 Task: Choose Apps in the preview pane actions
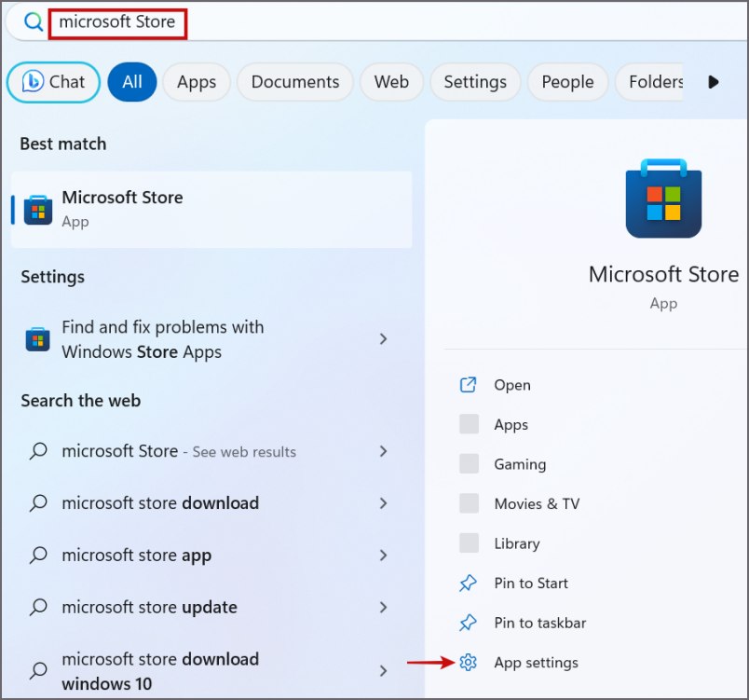point(511,425)
